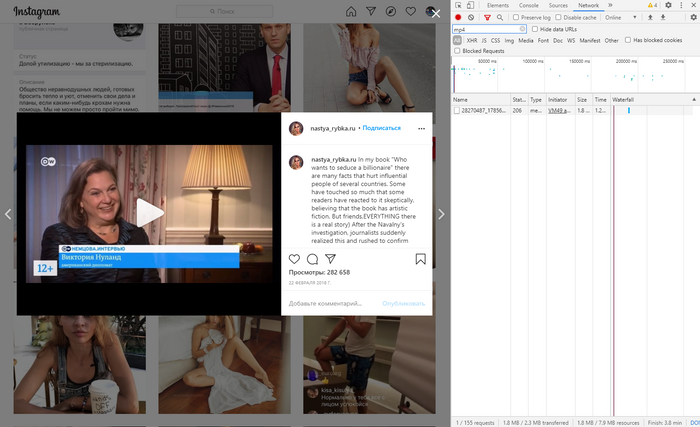This screenshot has width=700, height=427.
Task: Go to previous post arrow
Action: click(x=8, y=214)
